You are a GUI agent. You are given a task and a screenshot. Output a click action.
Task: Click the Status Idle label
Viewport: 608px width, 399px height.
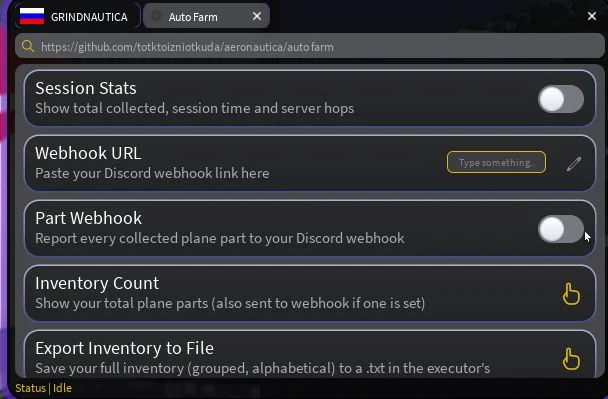43,388
